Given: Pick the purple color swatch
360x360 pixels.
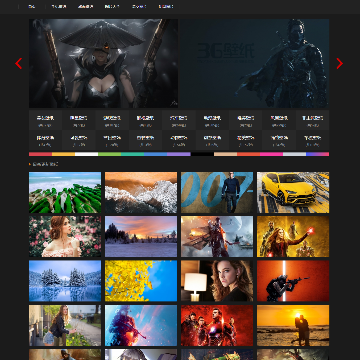Looking at the screenshot, I should [x=179, y=154].
